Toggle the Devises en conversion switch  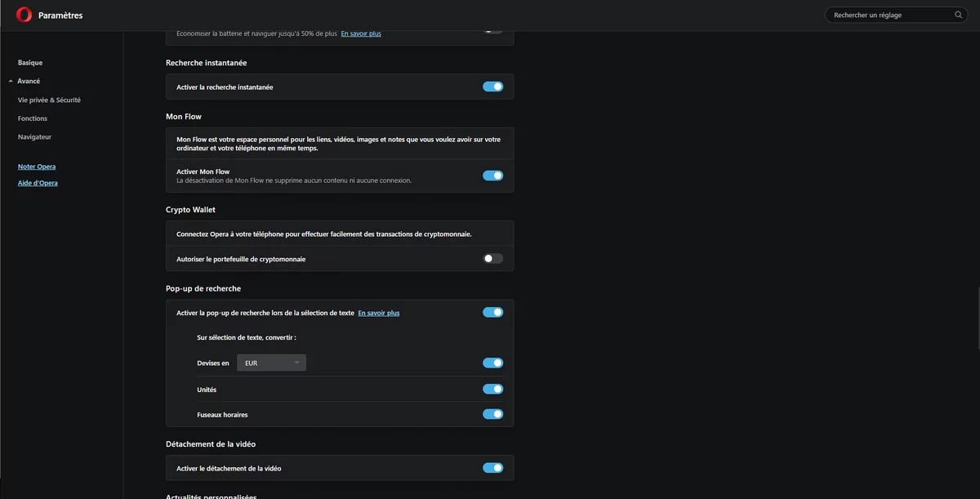point(493,363)
